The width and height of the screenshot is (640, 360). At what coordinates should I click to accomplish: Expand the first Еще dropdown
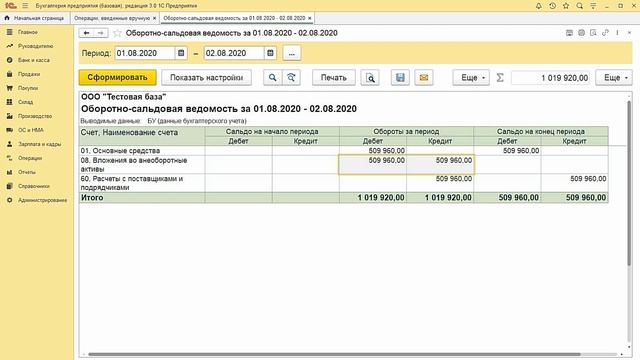coord(471,78)
